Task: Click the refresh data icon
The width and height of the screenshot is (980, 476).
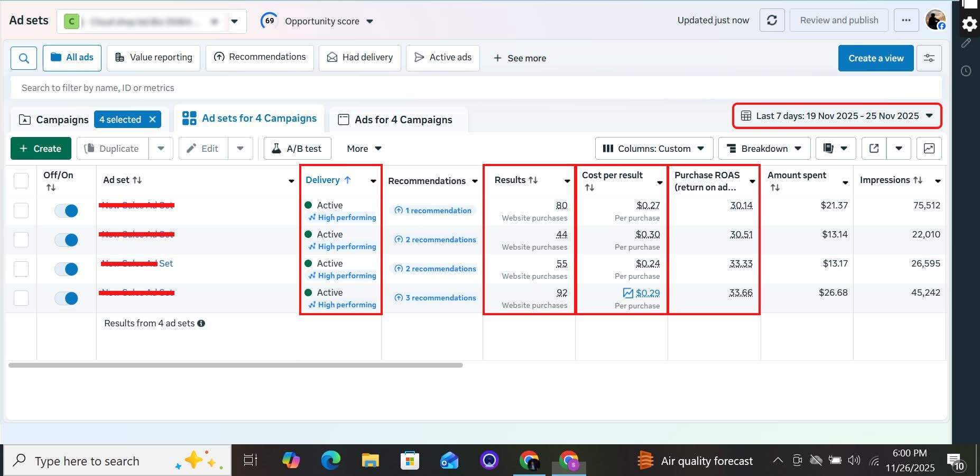Action: point(772,21)
